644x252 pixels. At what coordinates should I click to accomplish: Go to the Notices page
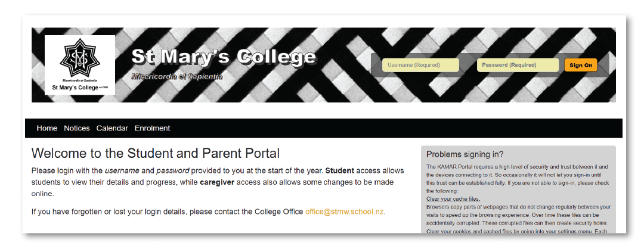(77, 128)
